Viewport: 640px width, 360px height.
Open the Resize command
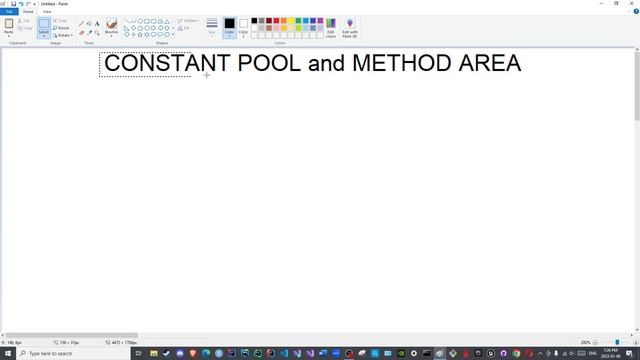pos(61,28)
